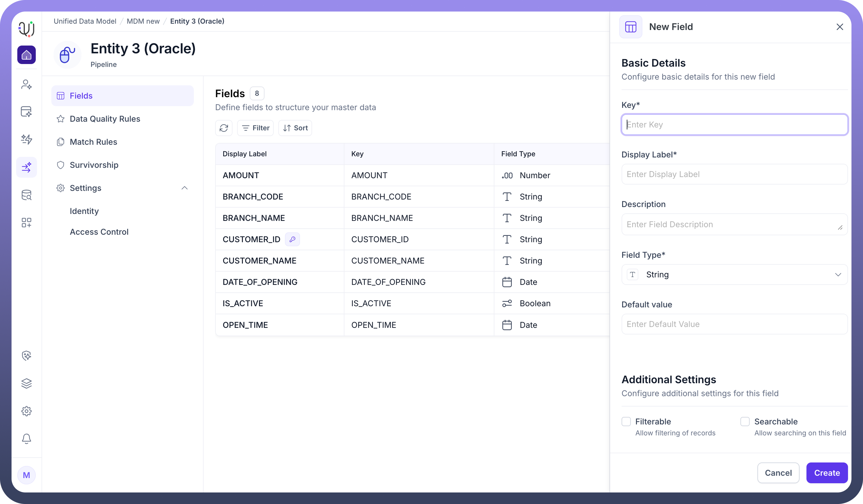The image size is (863, 504).
Task: Enable the Searchable checkbox
Action: [x=745, y=422]
